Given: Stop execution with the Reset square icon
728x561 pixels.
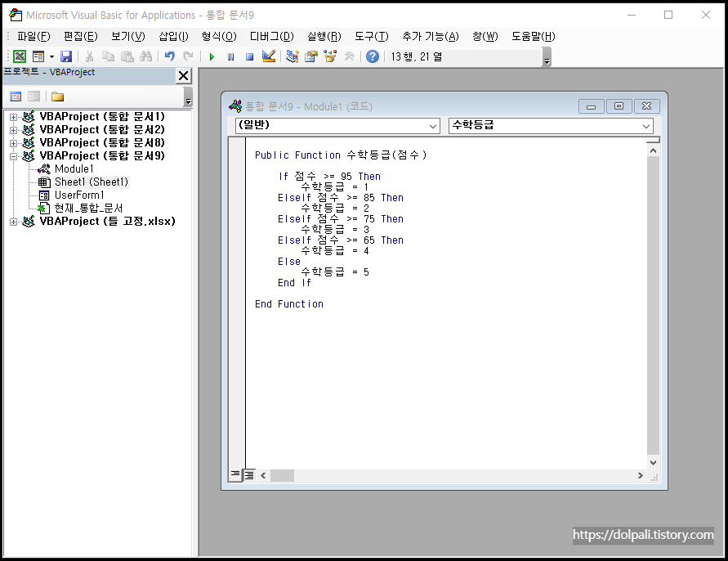Looking at the screenshot, I should [x=249, y=56].
